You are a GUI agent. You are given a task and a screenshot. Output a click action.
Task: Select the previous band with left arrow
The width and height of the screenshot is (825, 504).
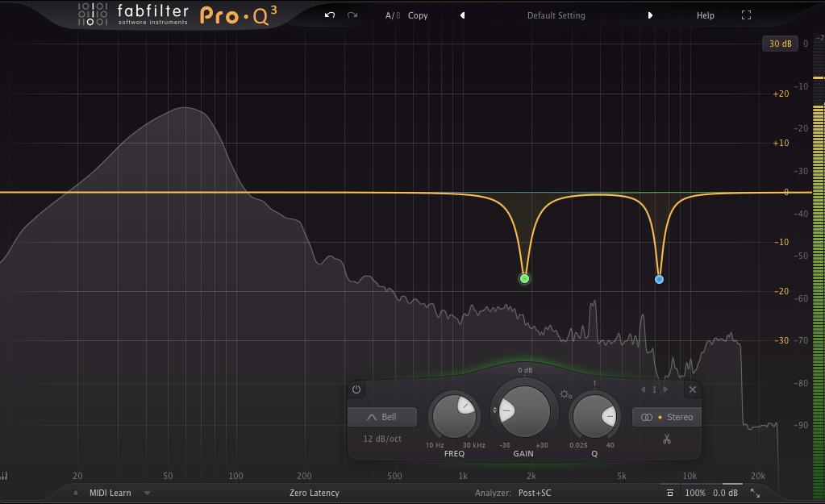tap(643, 389)
